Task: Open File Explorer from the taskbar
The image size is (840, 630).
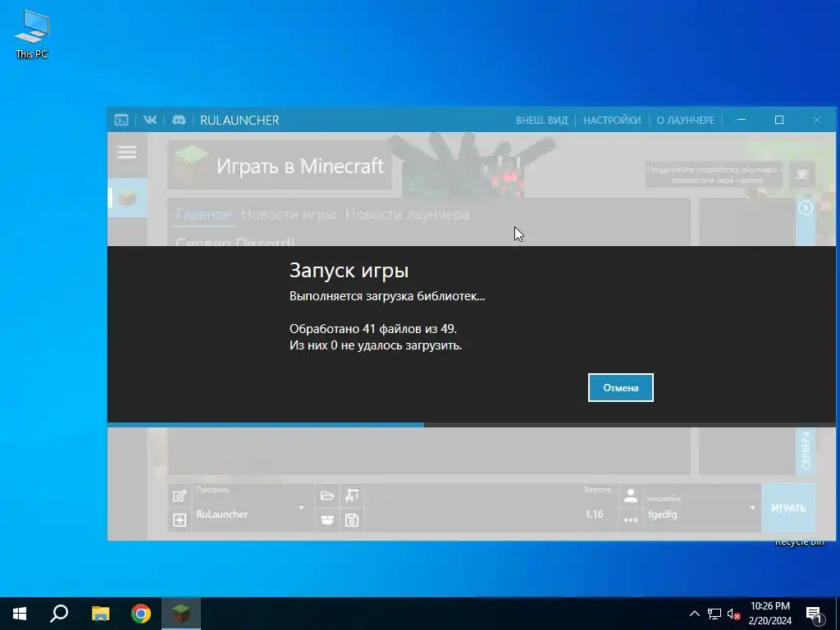Action: (x=100, y=614)
